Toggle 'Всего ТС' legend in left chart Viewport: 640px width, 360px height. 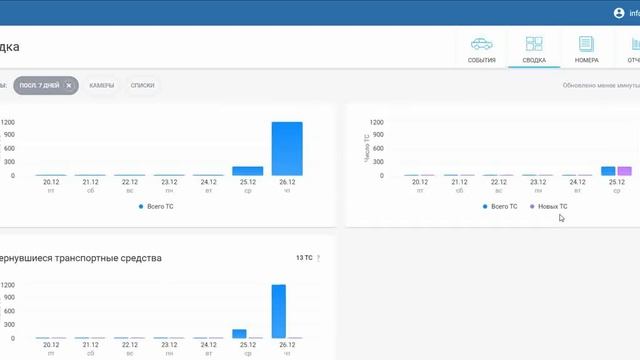coord(156,207)
